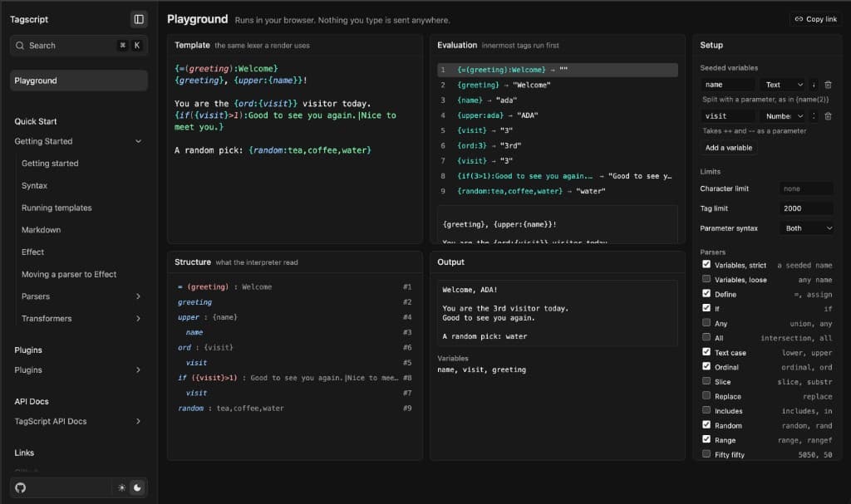Edit the visit variable name field
Viewport: 851px width, 504px height.
click(728, 116)
